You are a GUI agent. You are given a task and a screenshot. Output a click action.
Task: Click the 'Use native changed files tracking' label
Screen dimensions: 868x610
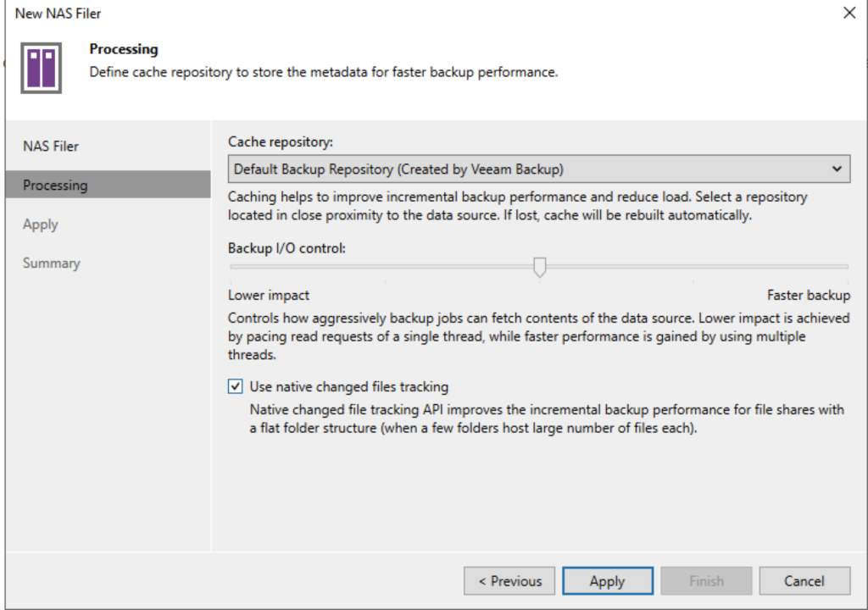coord(348,387)
